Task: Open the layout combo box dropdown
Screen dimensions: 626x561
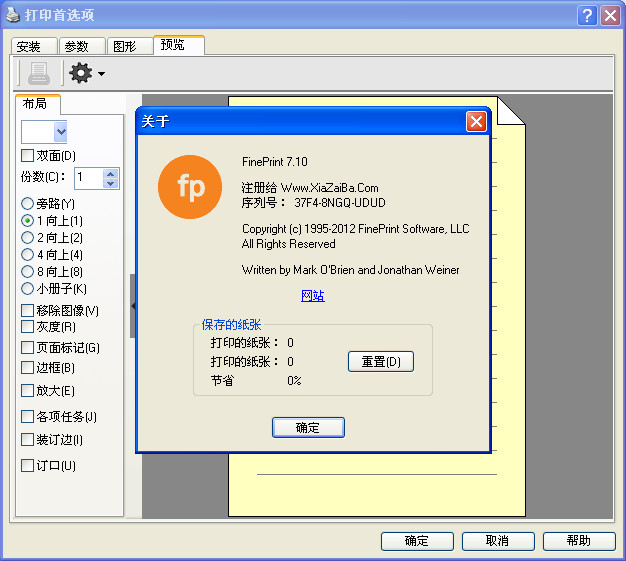Action: click(61, 131)
